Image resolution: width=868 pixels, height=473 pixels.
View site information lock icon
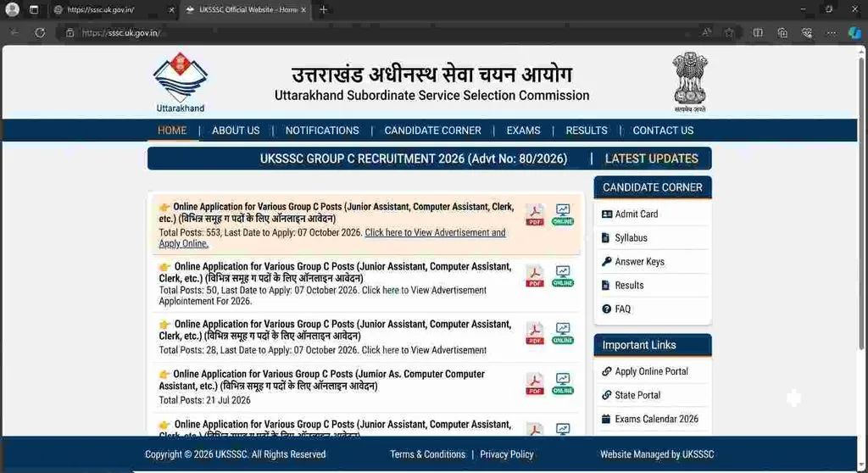pos(70,33)
